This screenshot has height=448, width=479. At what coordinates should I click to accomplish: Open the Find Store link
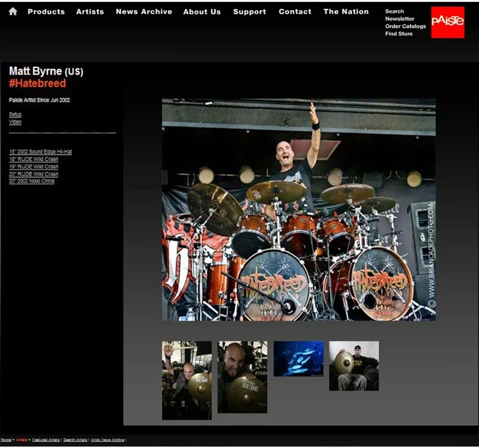[x=399, y=34]
